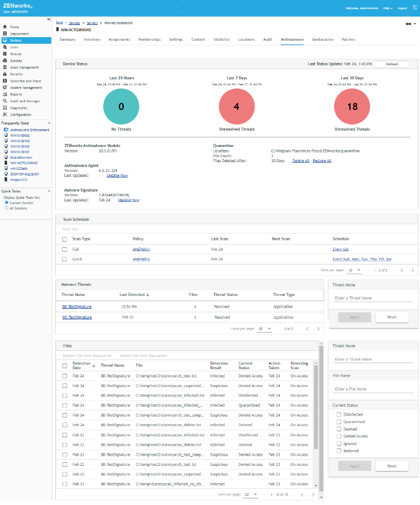Image resolution: width=420 pixels, height=505 pixels.
Task: Click the top-right header help/panel icon
Action: (415, 8)
